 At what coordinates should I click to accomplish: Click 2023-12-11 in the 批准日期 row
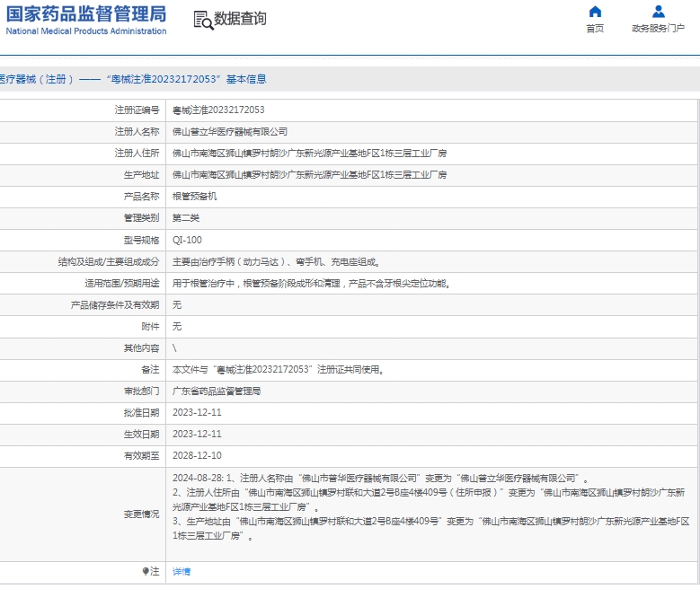[197, 412]
